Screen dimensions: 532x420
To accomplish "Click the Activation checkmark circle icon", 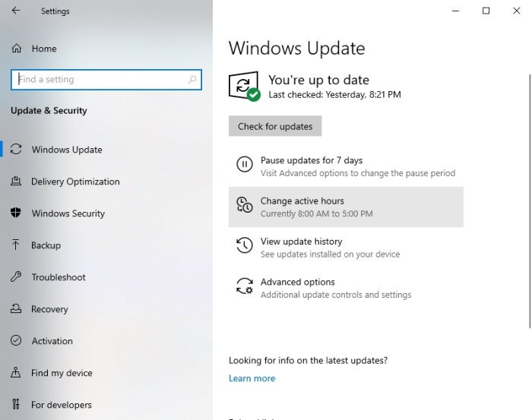I will tap(16, 340).
